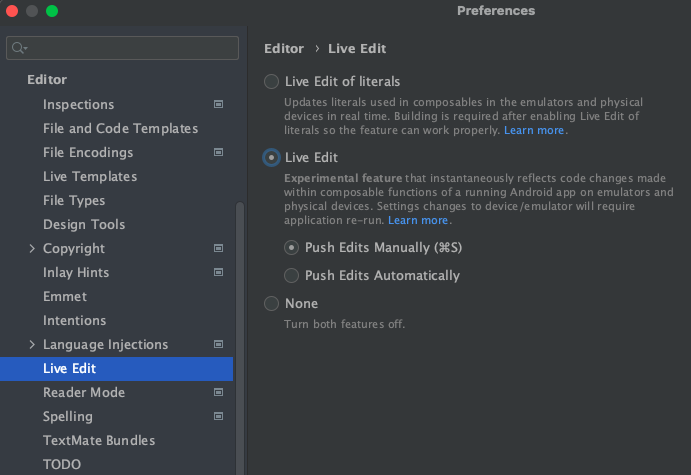Open Live Templates settings page
The height and width of the screenshot is (475, 691).
tap(90, 176)
